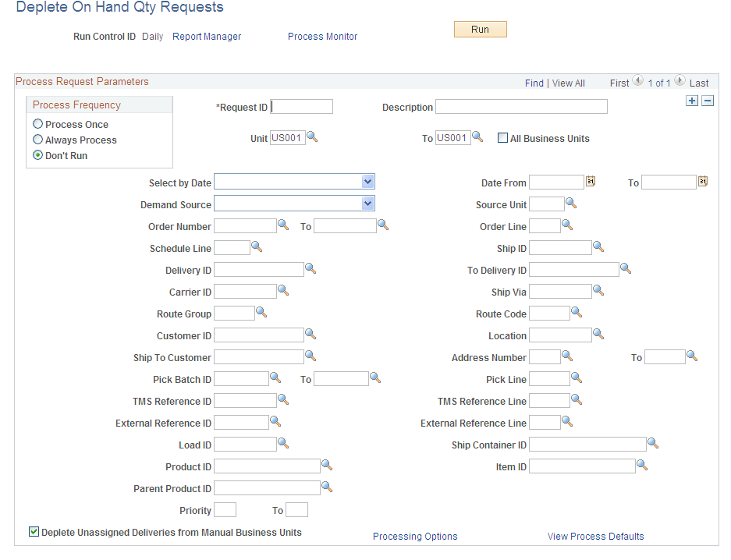Open the Date From calendar picker
The image size is (731, 560).
point(591,180)
